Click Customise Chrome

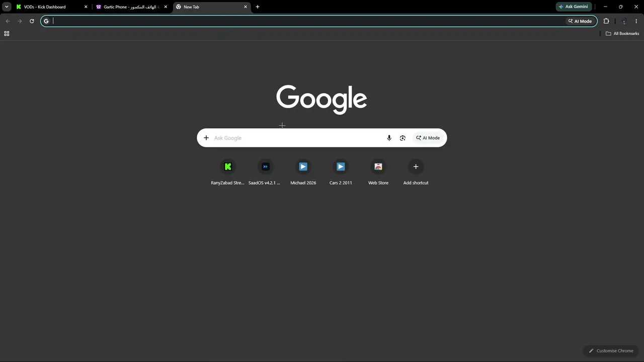tap(611, 350)
